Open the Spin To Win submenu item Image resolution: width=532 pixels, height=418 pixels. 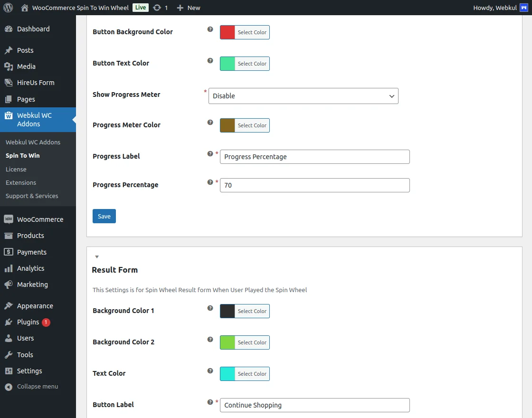click(x=23, y=155)
